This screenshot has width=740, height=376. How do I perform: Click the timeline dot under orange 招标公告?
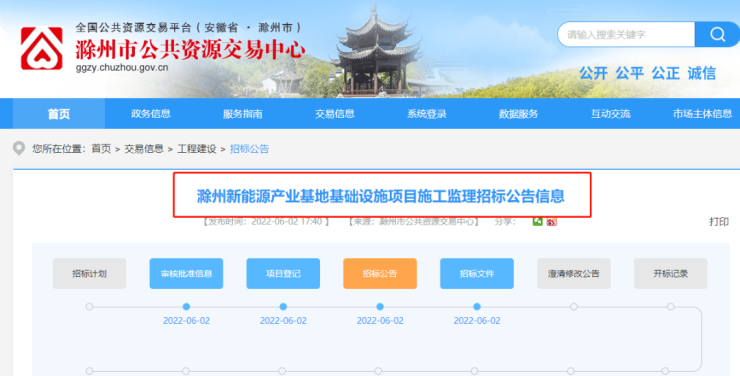pyautogui.click(x=380, y=307)
